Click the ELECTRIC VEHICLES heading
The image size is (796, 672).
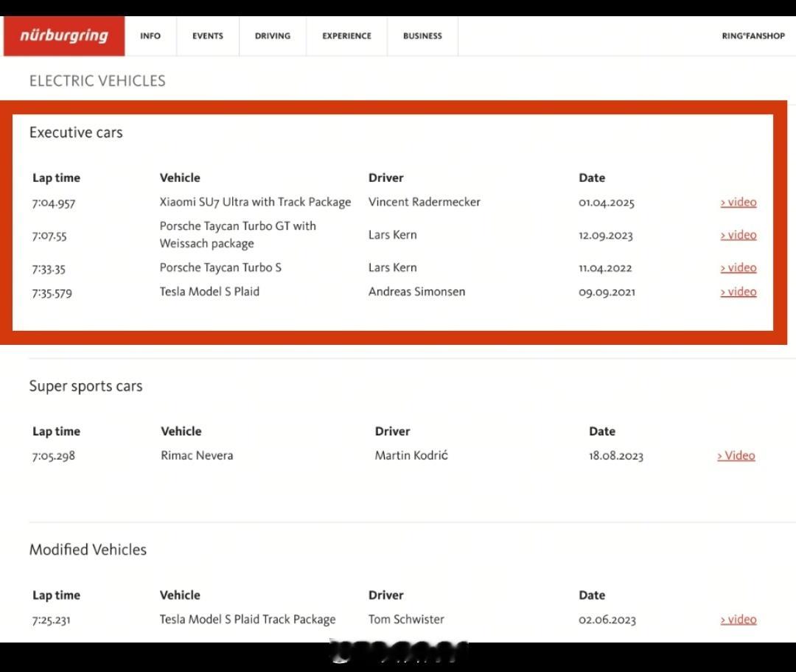(97, 81)
